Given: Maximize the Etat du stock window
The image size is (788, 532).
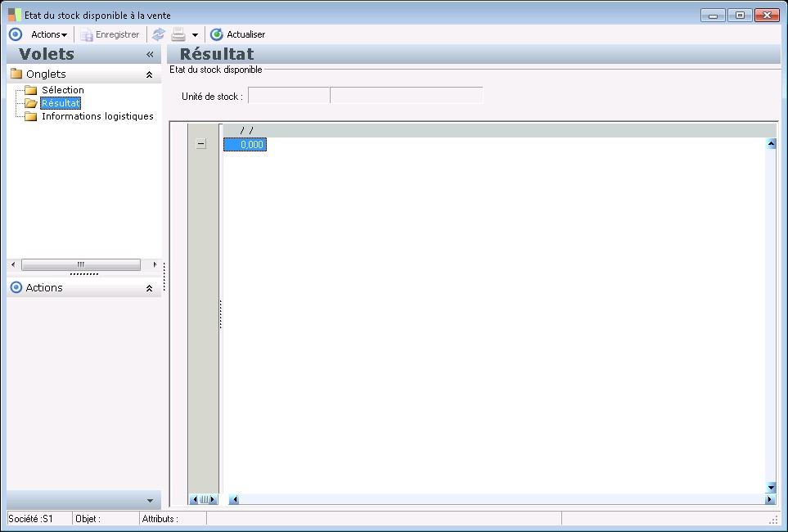Looking at the screenshot, I should (x=740, y=16).
